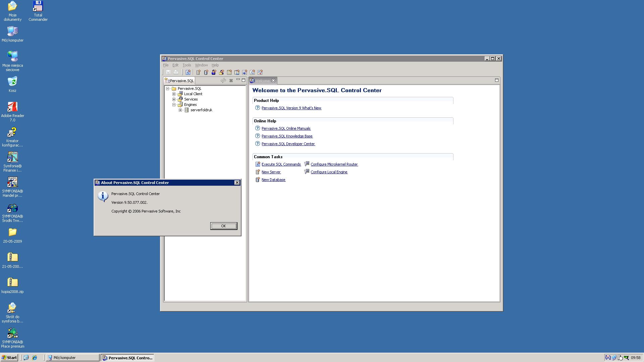Image resolution: width=644 pixels, height=362 pixels.
Task: Open Total Commander desktop icon
Action: (x=38, y=11)
